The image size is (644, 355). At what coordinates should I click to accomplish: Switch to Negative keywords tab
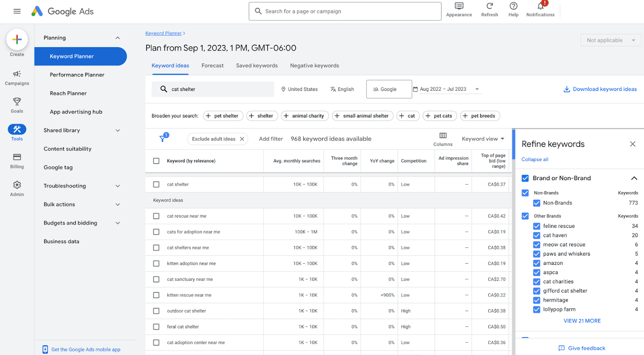click(314, 66)
